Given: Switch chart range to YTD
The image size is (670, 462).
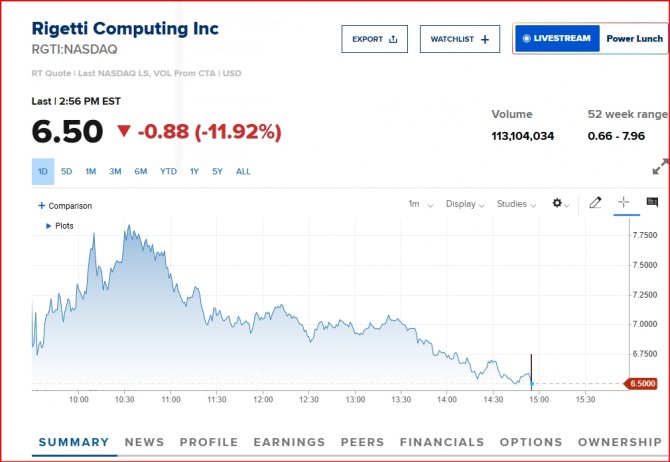Looking at the screenshot, I should click(168, 171).
